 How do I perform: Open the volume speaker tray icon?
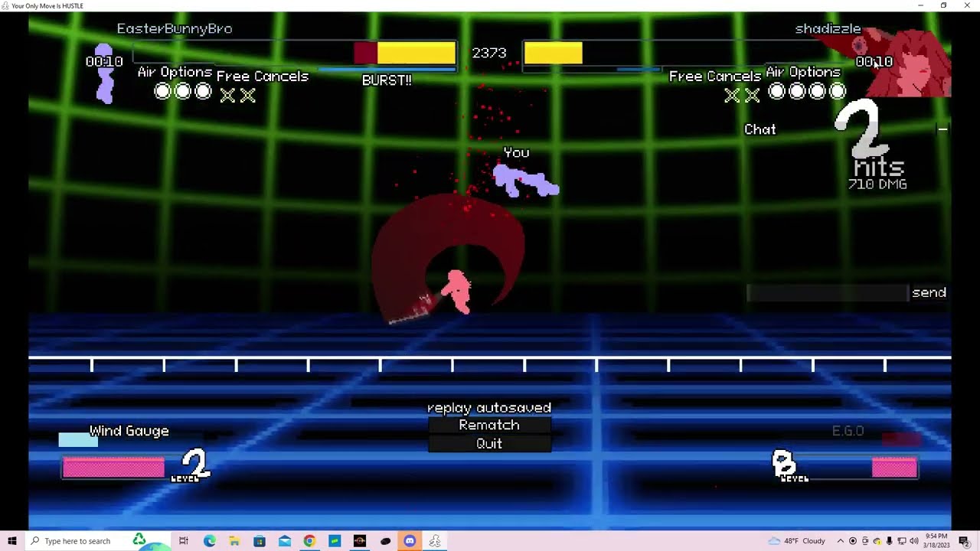tap(914, 541)
